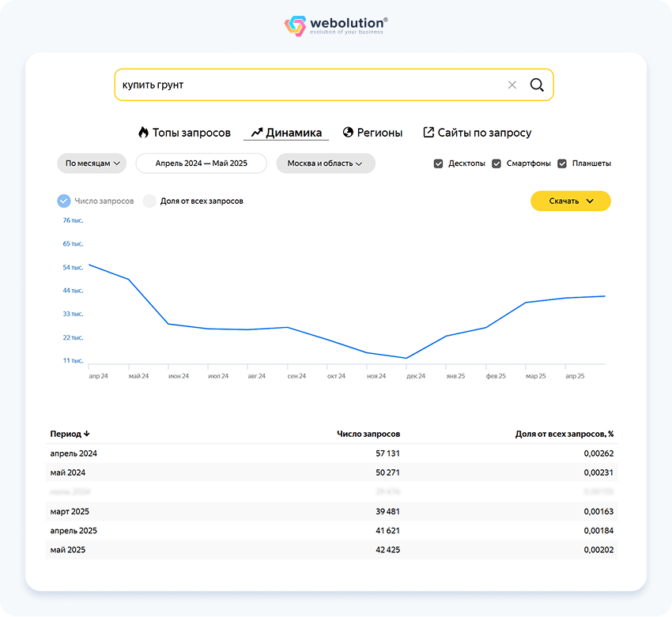Click the globe icon beside Регионы
Image resolution: width=672 pixels, height=617 pixels.
tap(348, 133)
